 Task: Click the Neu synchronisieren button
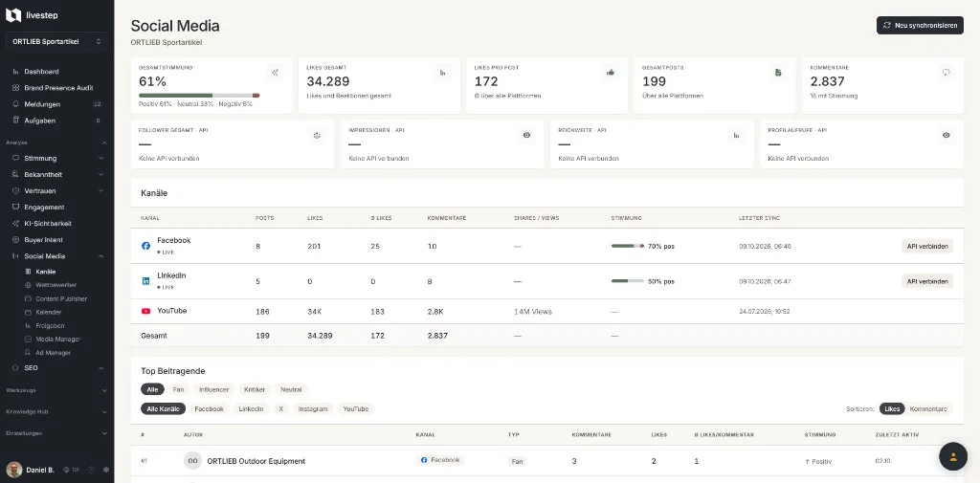[920, 26]
